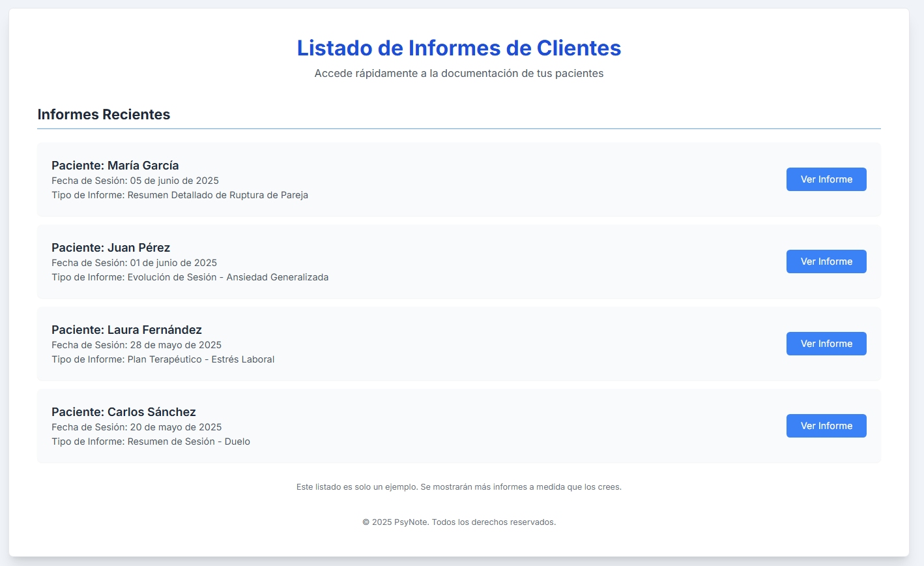Click Ver Informe for Laura Fernández

[x=826, y=343]
